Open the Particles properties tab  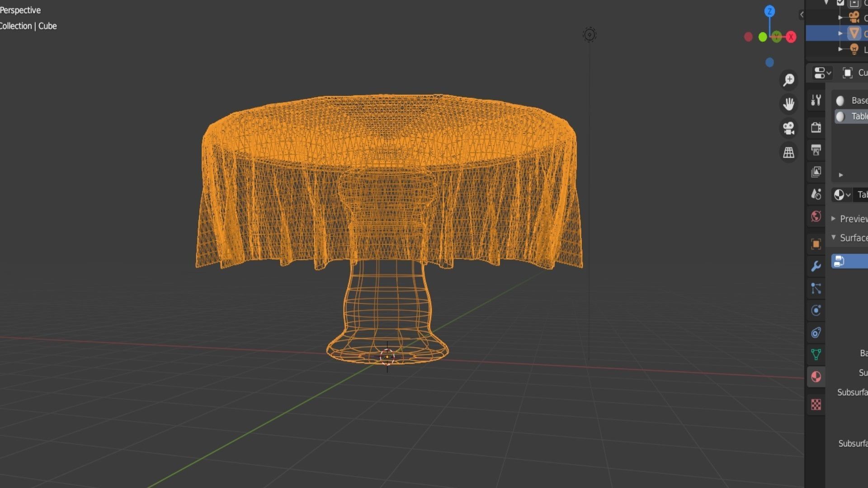click(816, 288)
